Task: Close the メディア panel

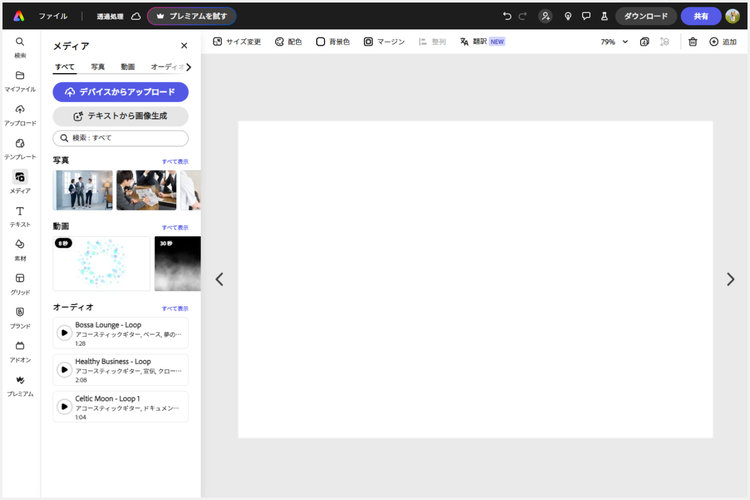Action: pyautogui.click(x=184, y=45)
